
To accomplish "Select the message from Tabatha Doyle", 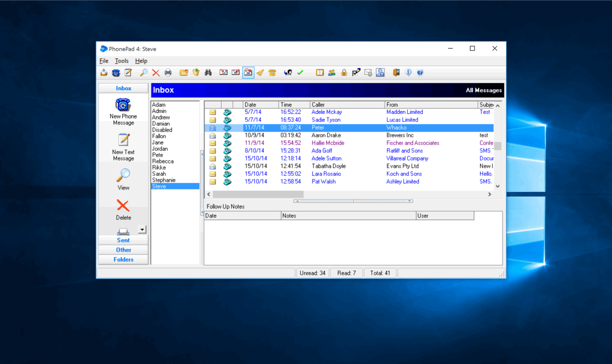I will click(x=349, y=166).
